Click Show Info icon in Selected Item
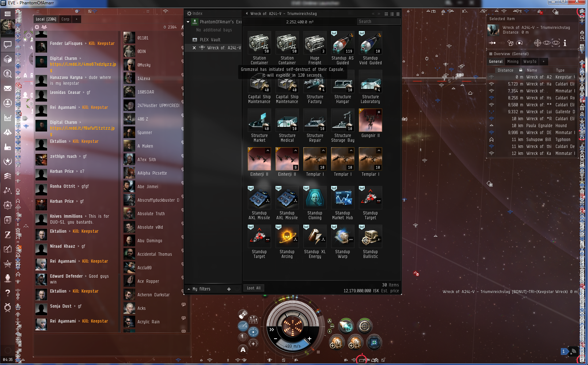The width and height of the screenshot is (588, 365). (x=565, y=43)
